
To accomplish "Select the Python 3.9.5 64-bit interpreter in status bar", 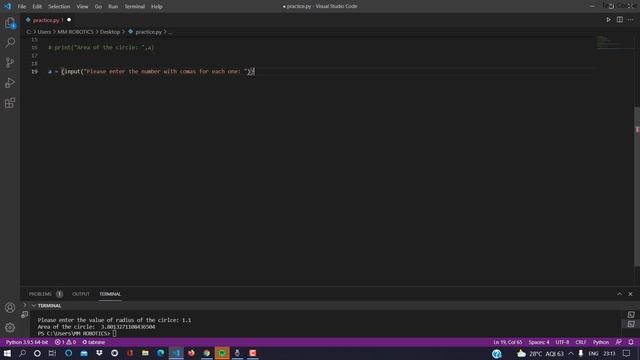I will 27,342.
